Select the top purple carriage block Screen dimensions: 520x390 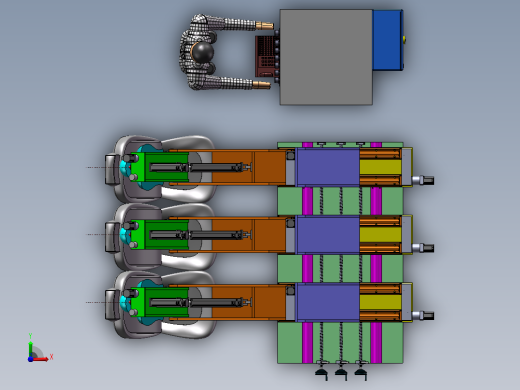click(x=328, y=167)
